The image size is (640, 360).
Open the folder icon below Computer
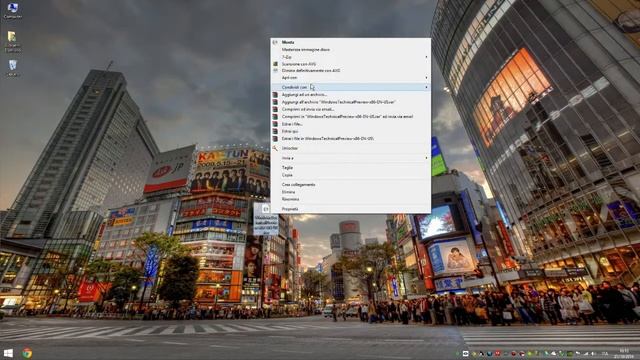pyautogui.click(x=12, y=42)
